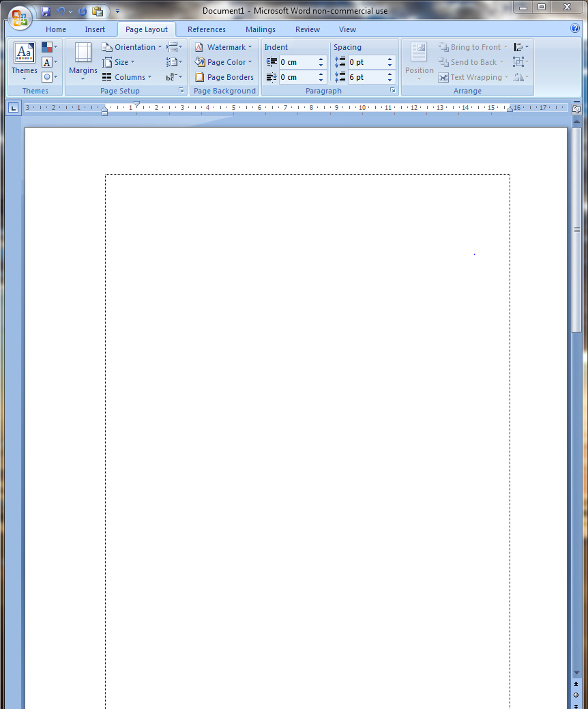
Task: Open the Breaks menu icon
Action: point(174,47)
